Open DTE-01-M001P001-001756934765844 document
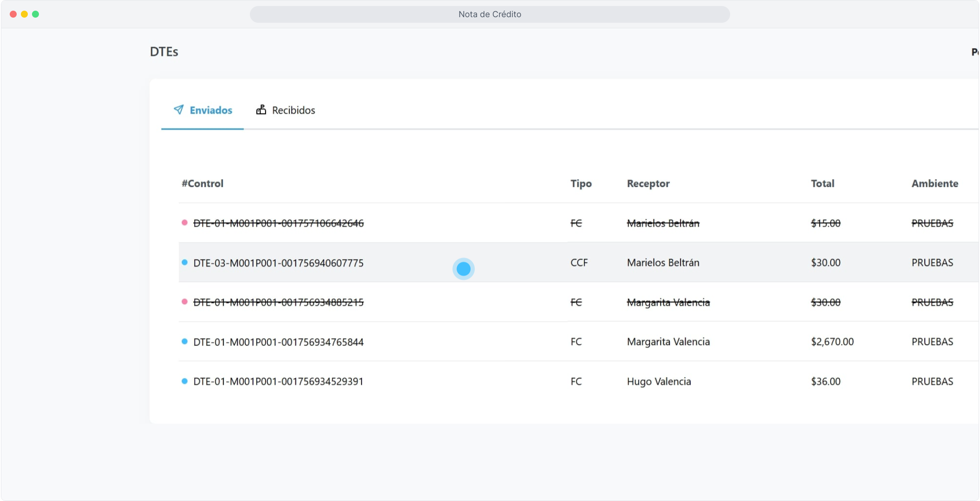This screenshot has height=501, width=980. (x=278, y=342)
